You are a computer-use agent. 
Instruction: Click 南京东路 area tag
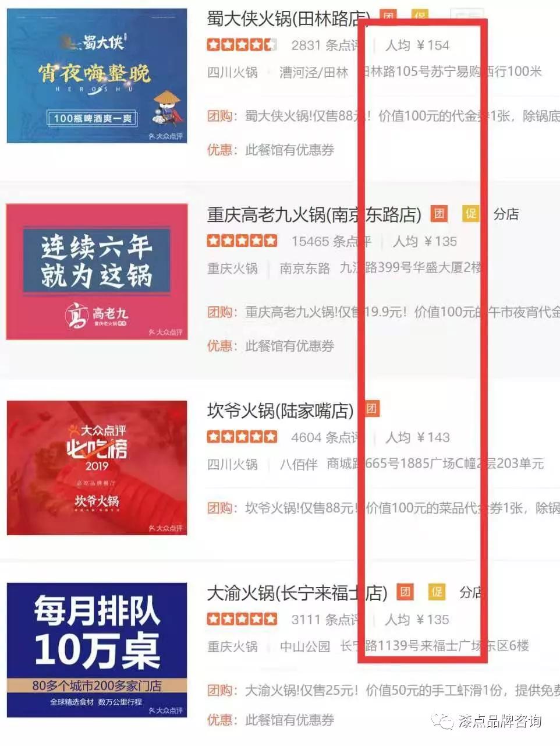304,268
